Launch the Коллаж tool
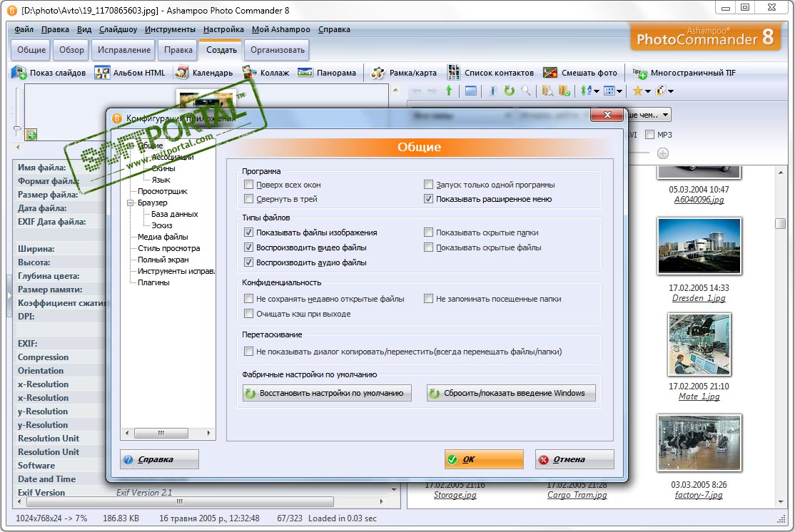795x532 pixels. (x=265, y=73)
